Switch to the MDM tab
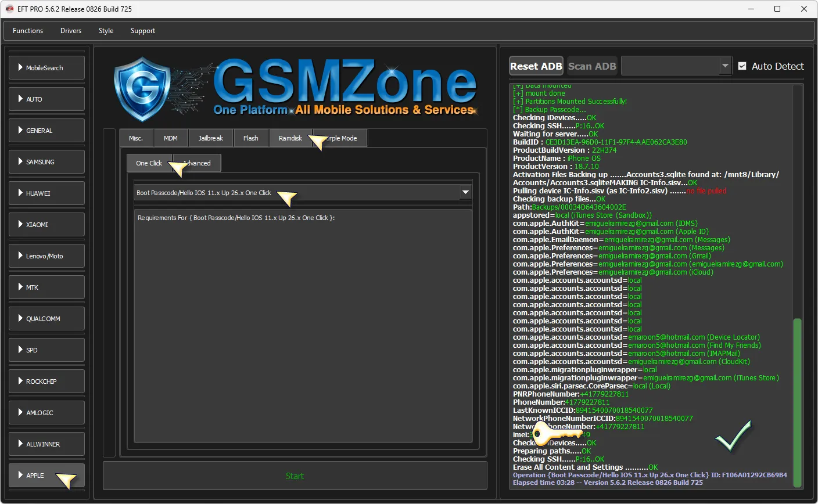The height and width of the screenshot is (504, 818). tap(171, 138)
